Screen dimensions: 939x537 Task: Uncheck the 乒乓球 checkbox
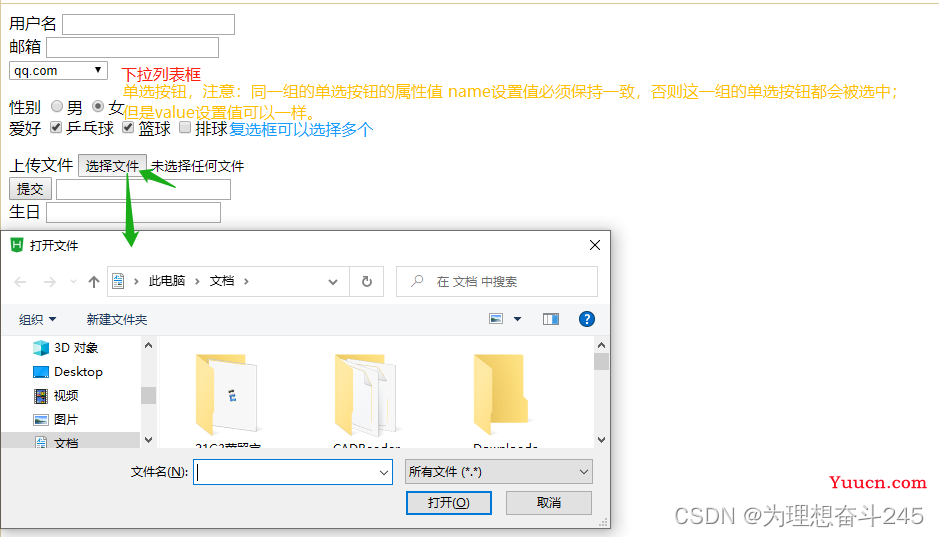pos(56,127)
